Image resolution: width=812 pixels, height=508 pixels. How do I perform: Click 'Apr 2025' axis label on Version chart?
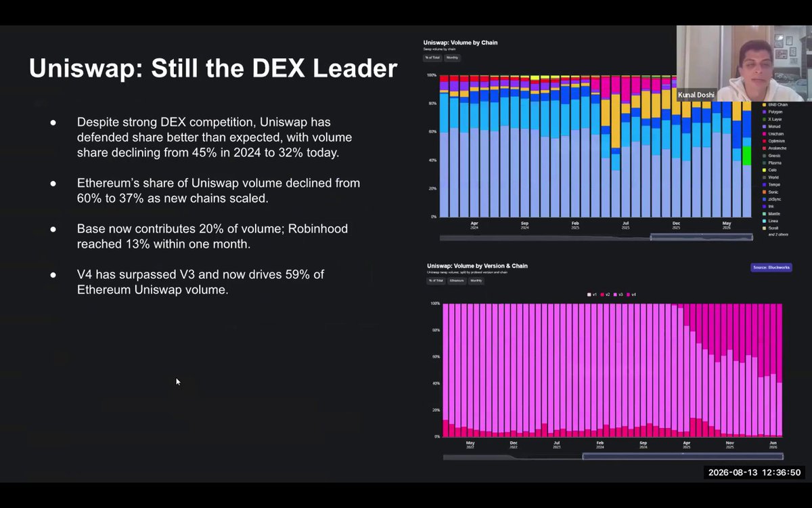[x=687, y=444]
